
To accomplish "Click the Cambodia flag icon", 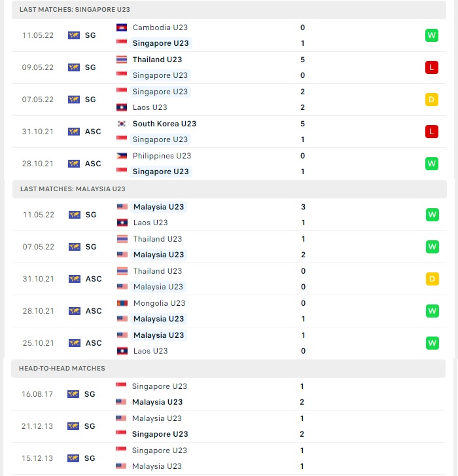I will tap(122, 27).
